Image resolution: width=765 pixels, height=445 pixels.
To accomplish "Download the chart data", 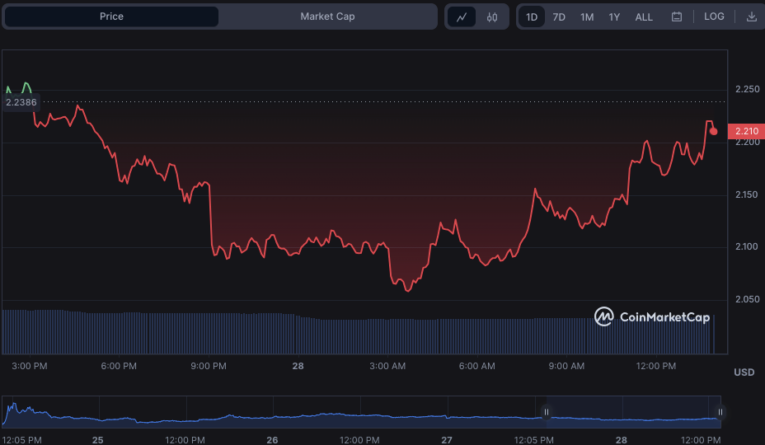I will (x=750, y=17).
